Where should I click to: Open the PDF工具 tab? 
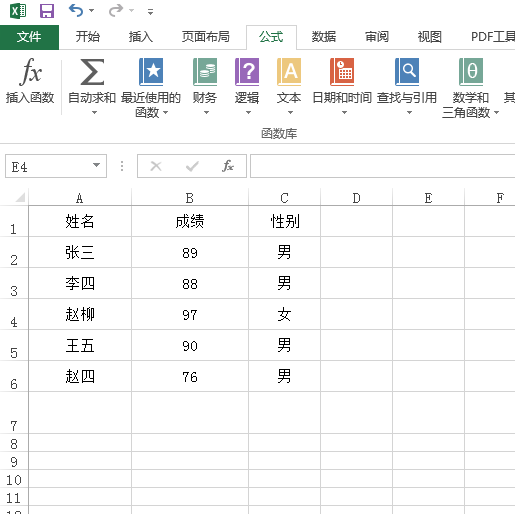point(492,37)
